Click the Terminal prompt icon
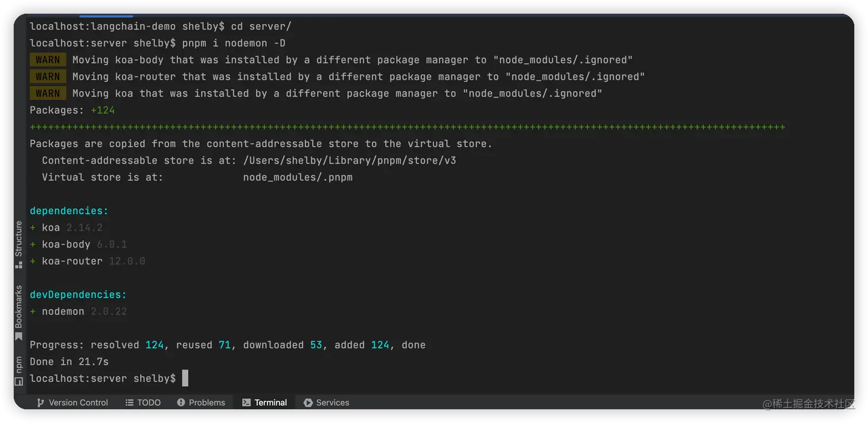This screenshot has width=868, height=423. (246, 402)
